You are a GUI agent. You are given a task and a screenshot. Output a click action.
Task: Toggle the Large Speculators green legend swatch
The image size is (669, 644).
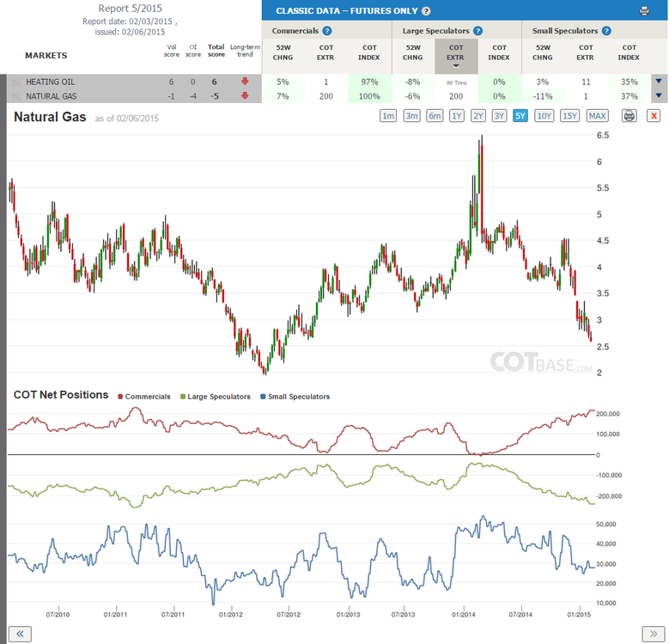coord(183,397)
